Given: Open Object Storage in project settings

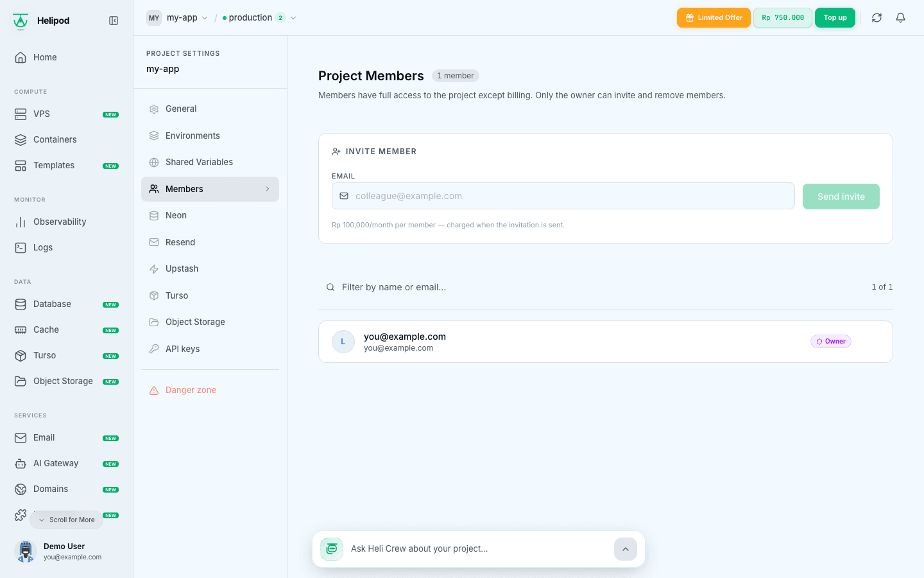Looking at the screenshot, I should click(x=210, y=322).
